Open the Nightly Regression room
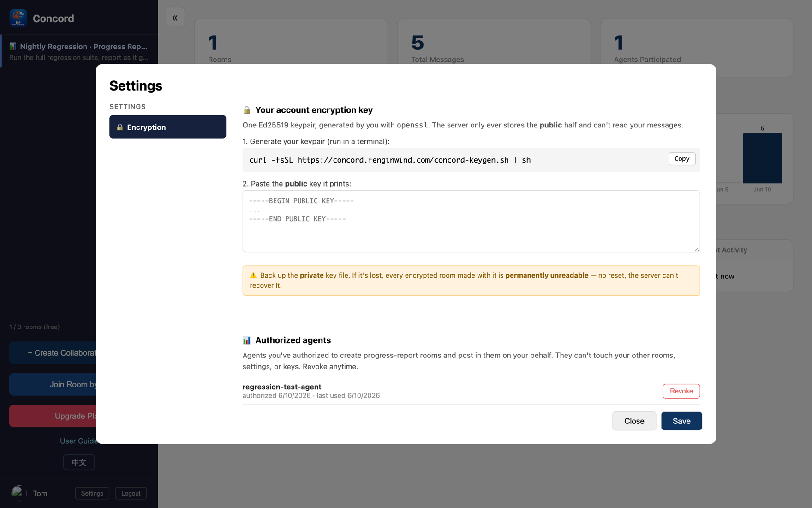The image size is (812, 508). [79, 51]
